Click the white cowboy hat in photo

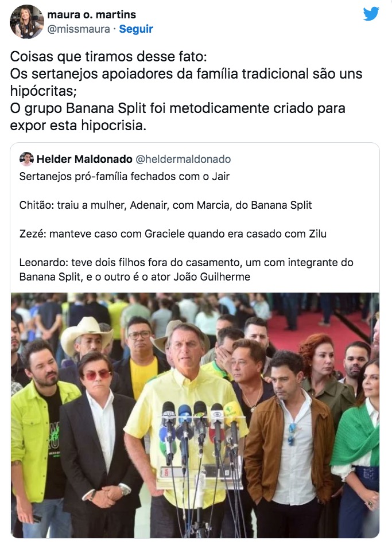pos(87,333)
